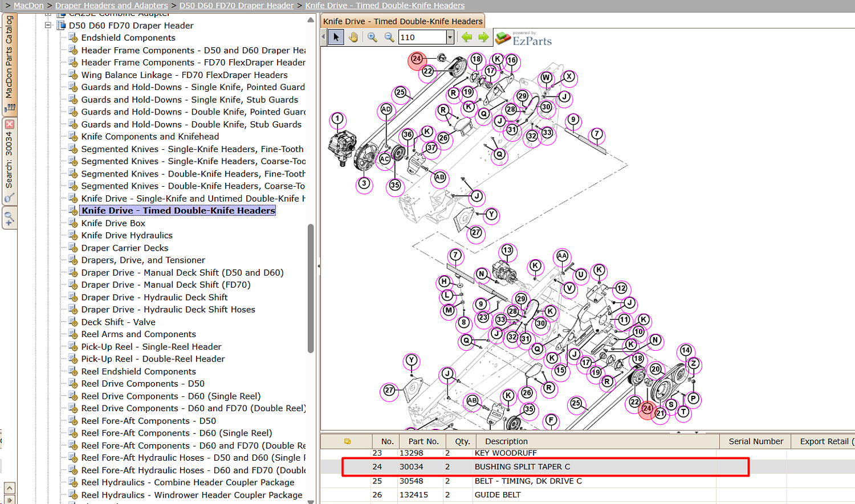Screen dimensions: 855x504
Task: Select part row 30548 BELT - TIMING, DK DRIVE C
Action: tap(588, 481)
